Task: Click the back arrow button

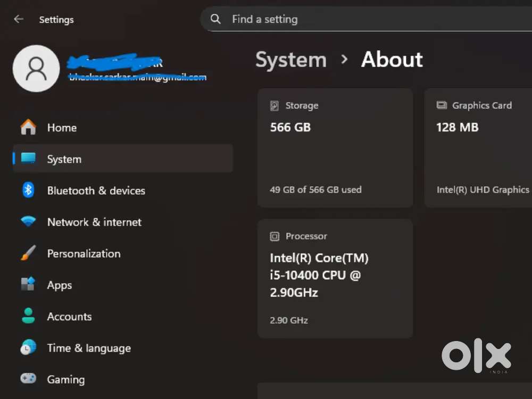Action: coord(18,19)
